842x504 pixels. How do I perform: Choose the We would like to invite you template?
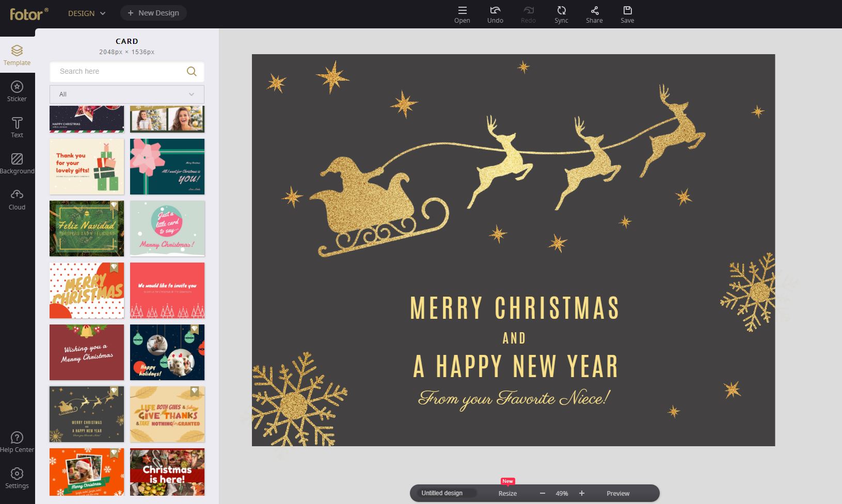167,290
